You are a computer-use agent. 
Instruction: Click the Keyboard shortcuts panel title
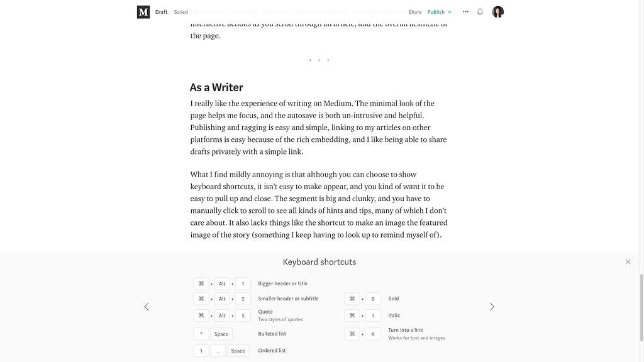point(319,262)
